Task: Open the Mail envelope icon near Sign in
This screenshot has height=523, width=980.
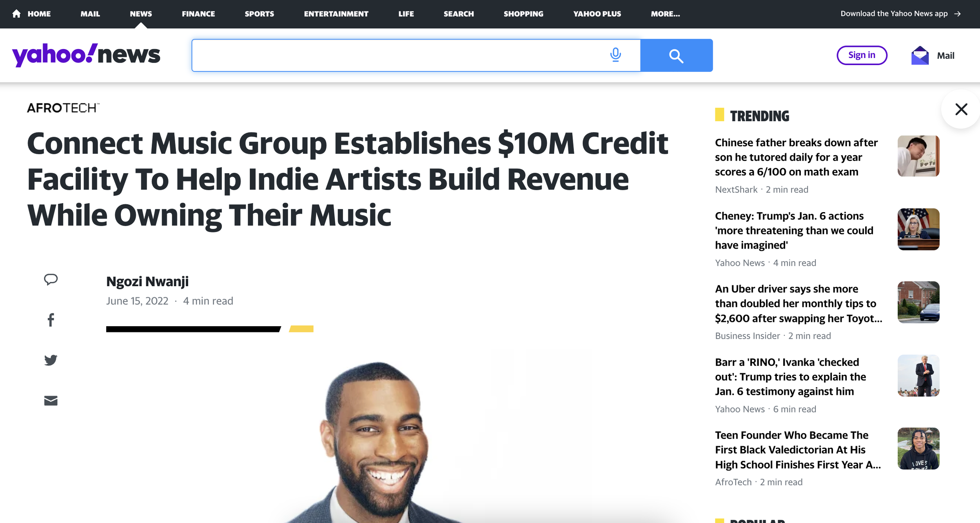Action: (x=920, y=55)
